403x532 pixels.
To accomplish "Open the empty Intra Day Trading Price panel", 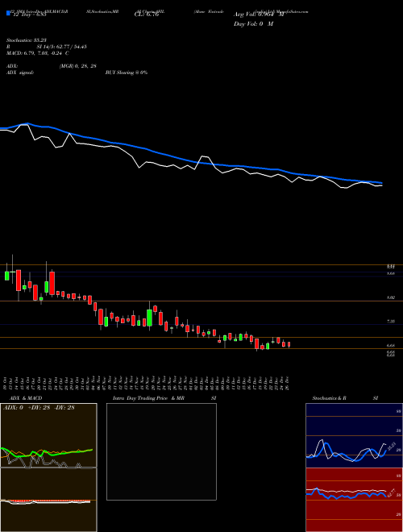I will click(x=161, y=451).
